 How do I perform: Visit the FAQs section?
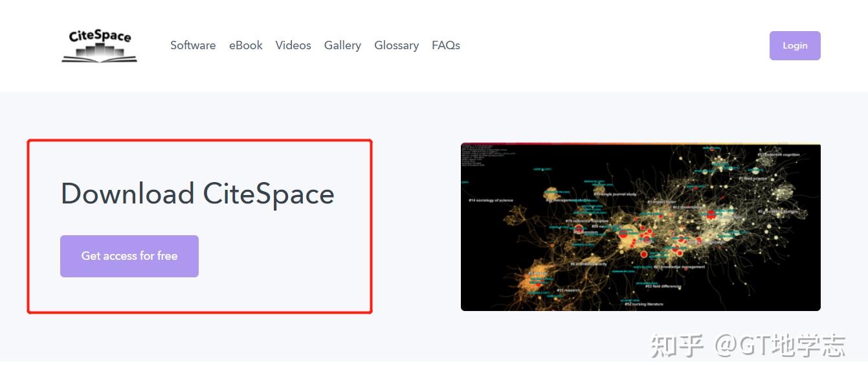445,45
